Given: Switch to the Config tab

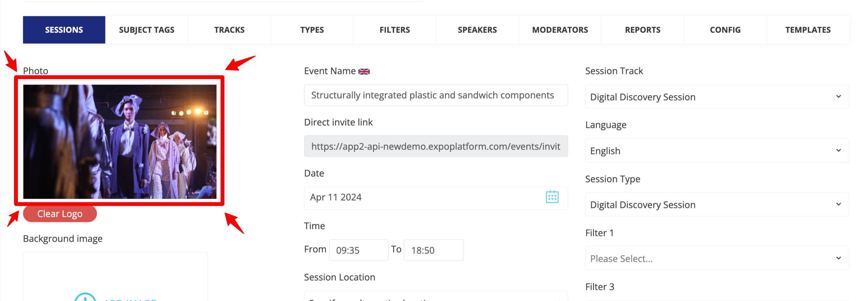Looking at the screenshot, I should (725, 30).
